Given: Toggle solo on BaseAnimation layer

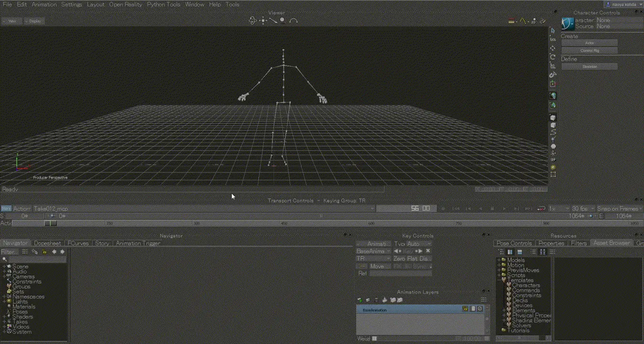Looking at the screenshot, I should tap(473, 309).
